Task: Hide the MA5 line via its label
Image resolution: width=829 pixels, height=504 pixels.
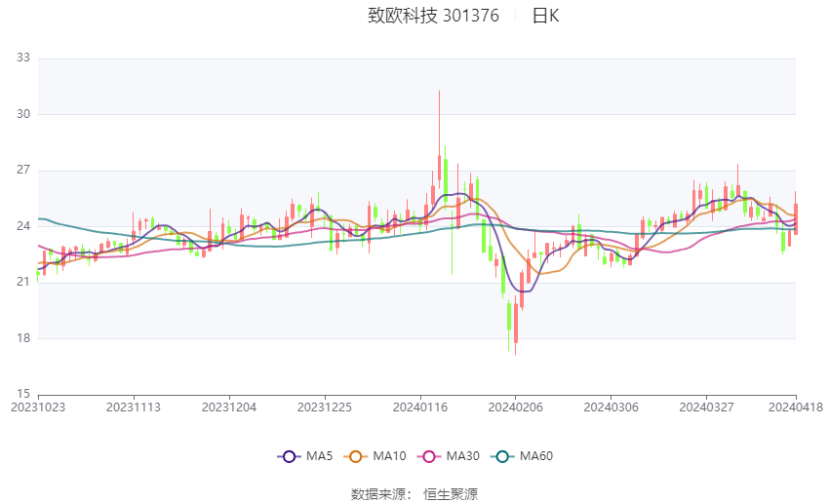Action: click(x=319, y=456)
